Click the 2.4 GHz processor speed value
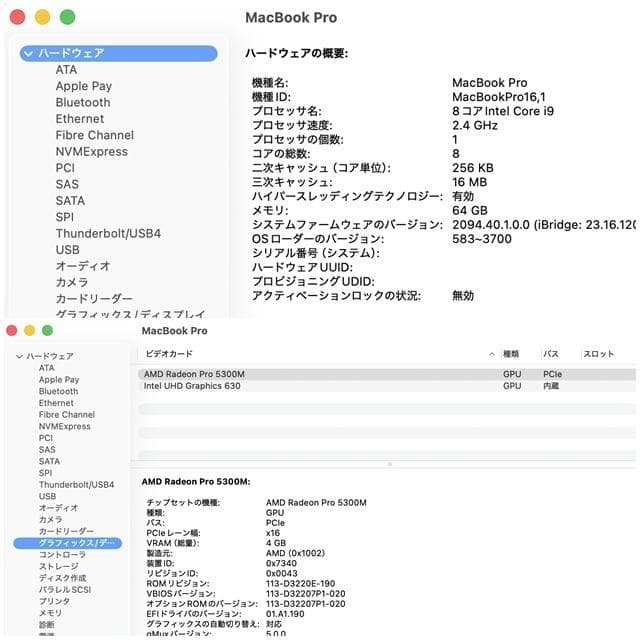Image resolution: width=640 pixels, height=640 pixels. point(475,125)
